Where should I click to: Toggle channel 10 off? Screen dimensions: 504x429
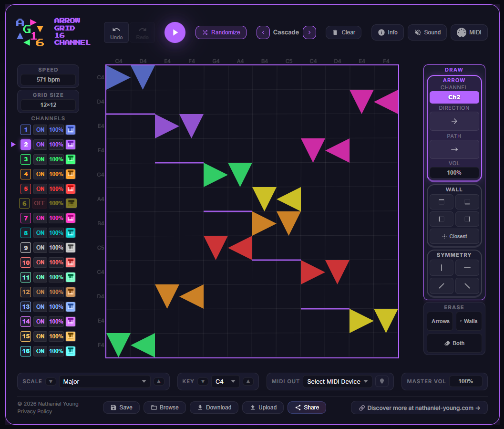(40, 262)
